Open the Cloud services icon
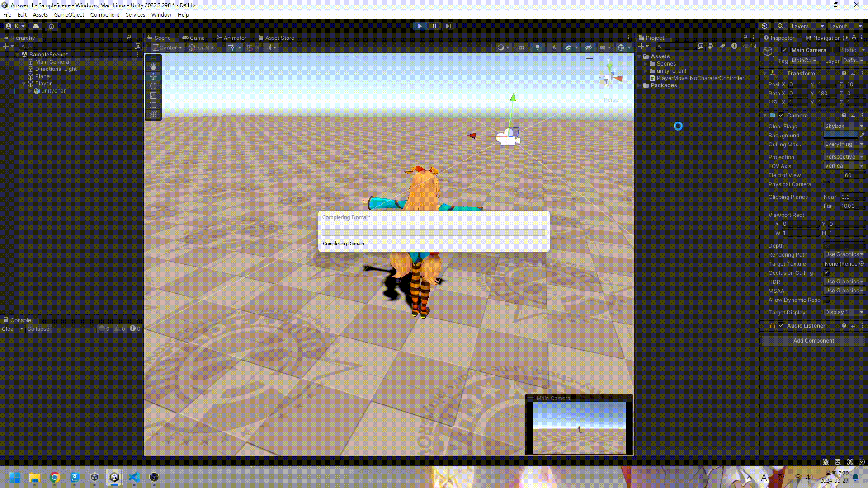This screenshot has width=868, height=488. (36, 26)
